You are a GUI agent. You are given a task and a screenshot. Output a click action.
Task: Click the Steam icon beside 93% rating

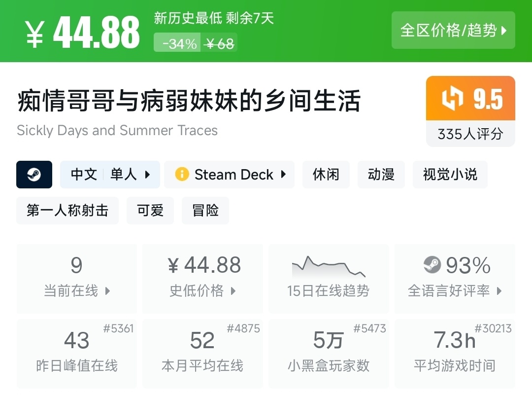pyautogui.click(x=432, y=265)
